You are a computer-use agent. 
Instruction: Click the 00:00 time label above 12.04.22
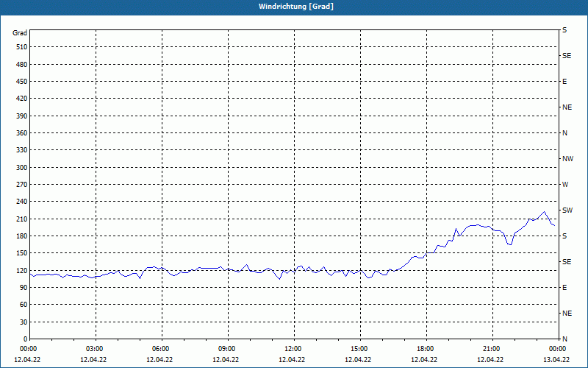[x=28, y=349]
